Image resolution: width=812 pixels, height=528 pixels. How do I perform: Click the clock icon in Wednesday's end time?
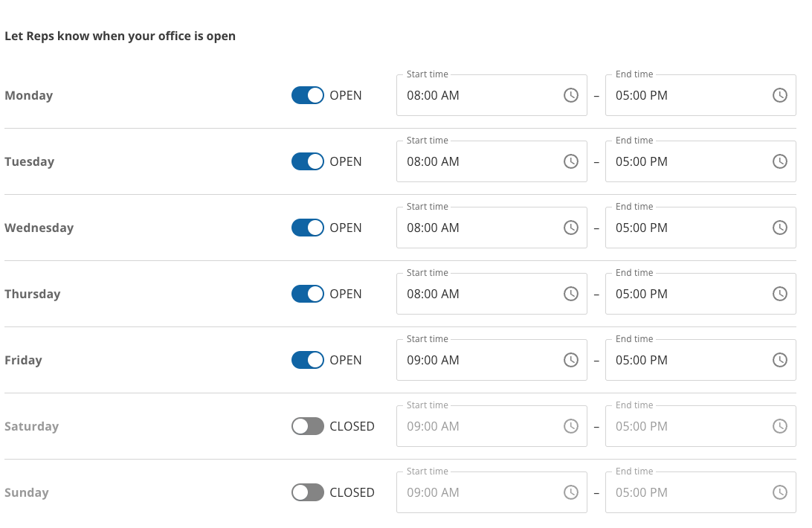click(779, 228)
